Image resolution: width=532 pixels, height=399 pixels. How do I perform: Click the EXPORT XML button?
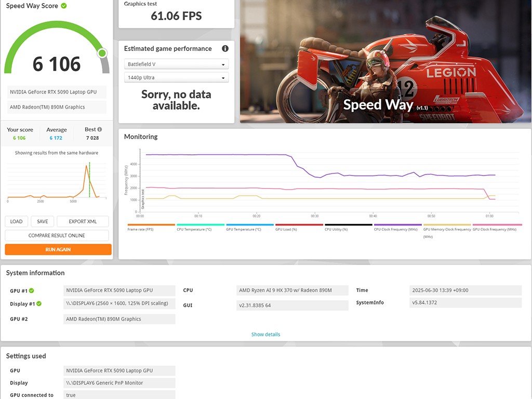click(x=83, y=221)
